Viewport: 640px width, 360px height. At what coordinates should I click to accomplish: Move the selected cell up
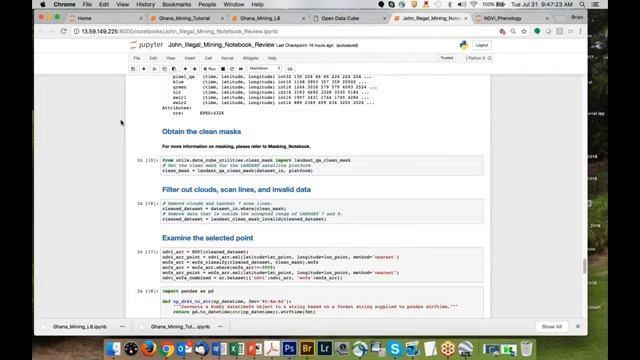click(185, 69)
